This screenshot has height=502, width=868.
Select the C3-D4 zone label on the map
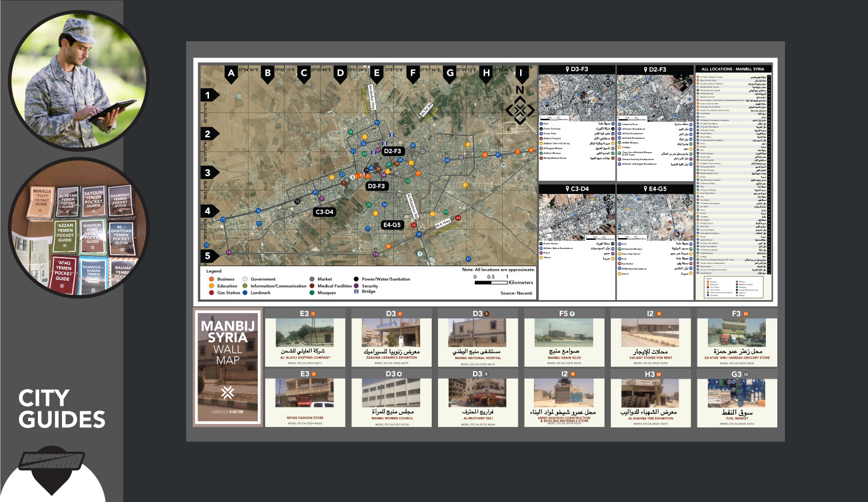click(x=324, y=212)
